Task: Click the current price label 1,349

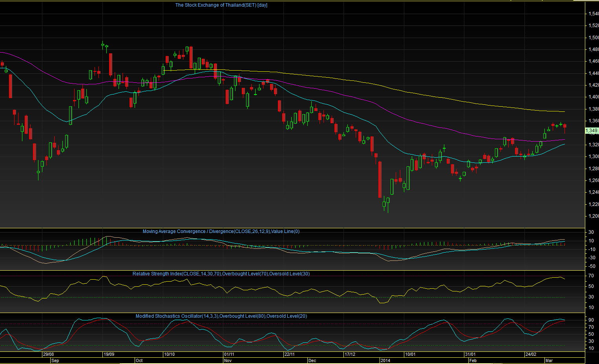Action: (x=592, y=131)
